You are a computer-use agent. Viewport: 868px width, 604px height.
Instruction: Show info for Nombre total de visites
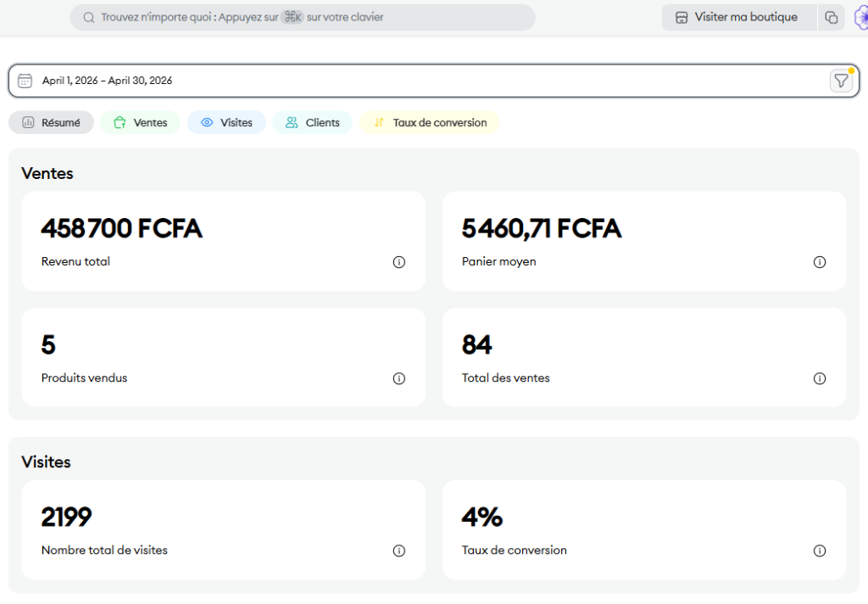pyautogui.click(x=399, y=551)
